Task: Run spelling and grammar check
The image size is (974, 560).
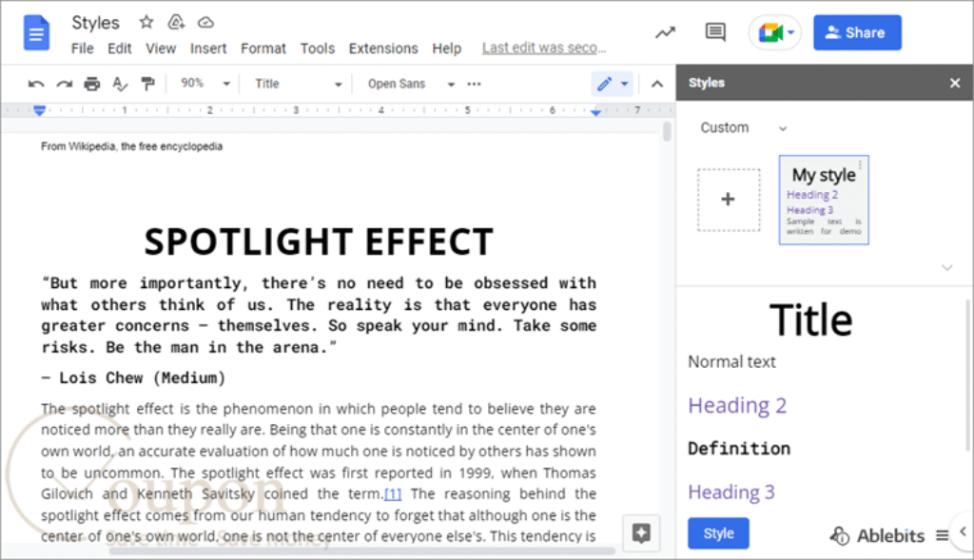Action: point(120,84)
